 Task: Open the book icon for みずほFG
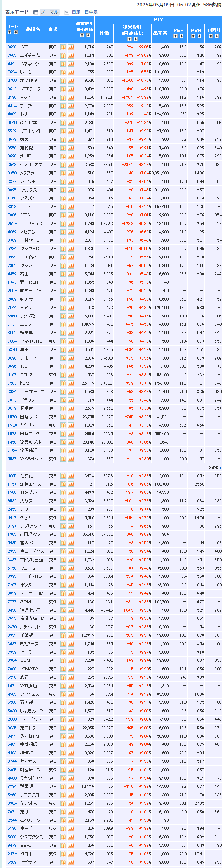tap(63, 736)
